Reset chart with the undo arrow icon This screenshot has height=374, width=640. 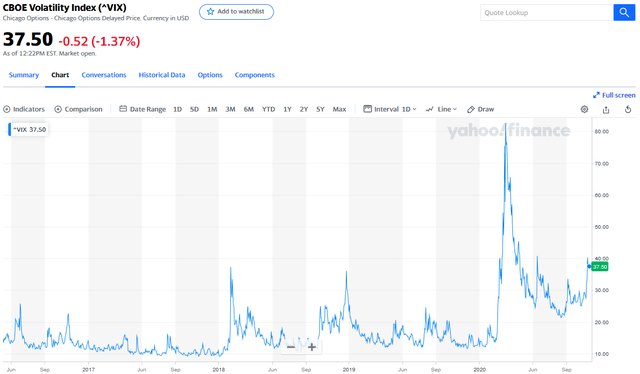[x=628, y=109]
